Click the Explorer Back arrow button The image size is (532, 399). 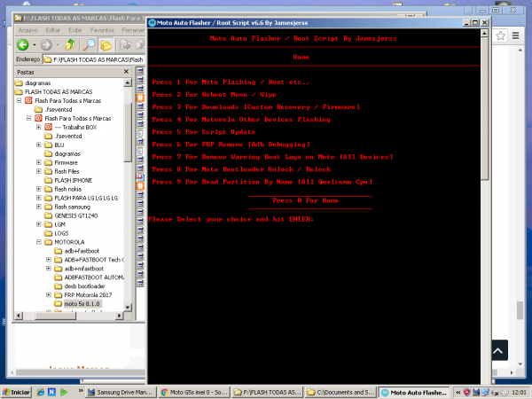[23, 45]
